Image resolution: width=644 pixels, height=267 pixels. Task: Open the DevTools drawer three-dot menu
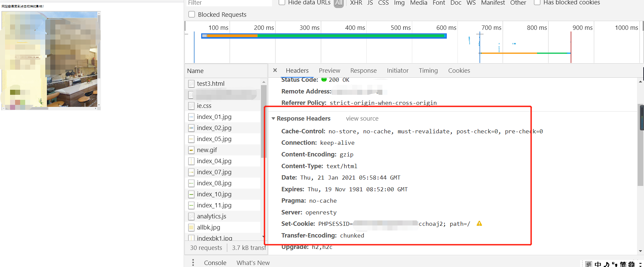[x=193, y=263]
